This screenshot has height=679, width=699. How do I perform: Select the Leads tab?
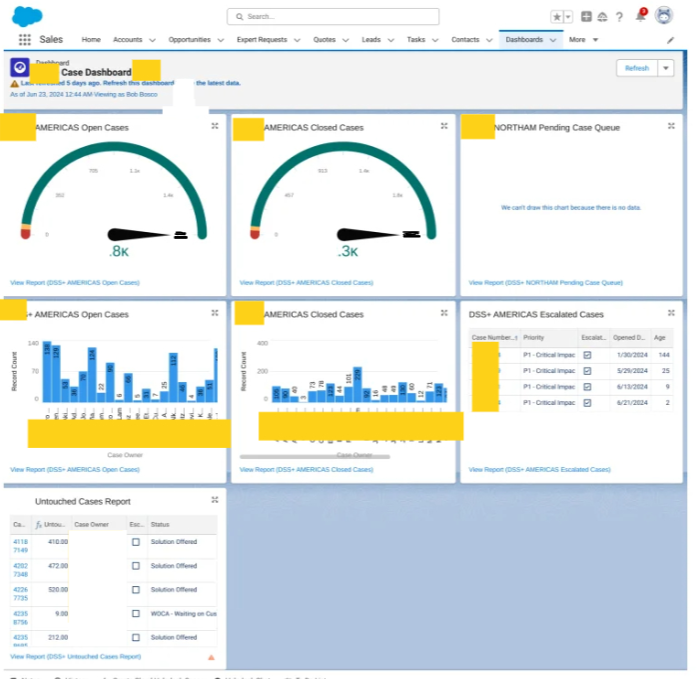coord(371,40)
